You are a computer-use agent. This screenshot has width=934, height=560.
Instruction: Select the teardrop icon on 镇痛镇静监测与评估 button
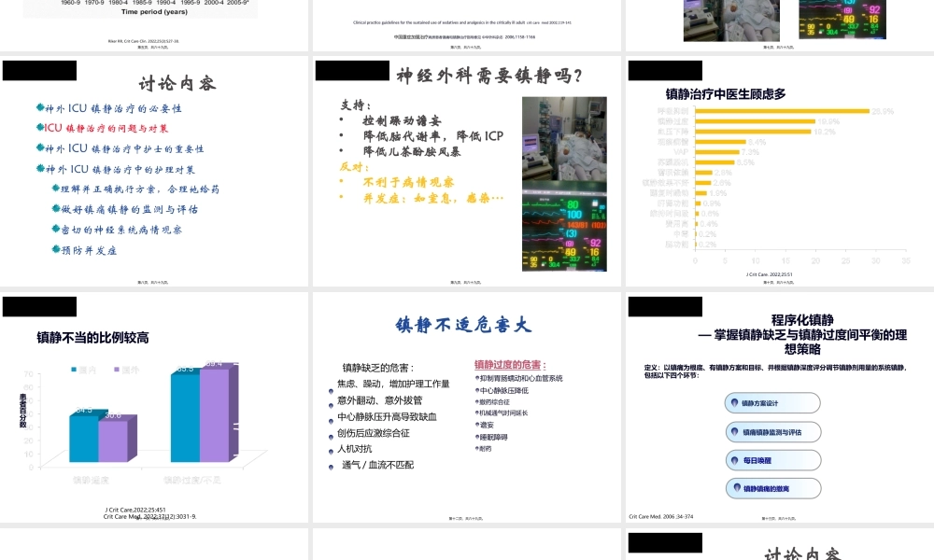pyautogui.click(x=735, y=431)
